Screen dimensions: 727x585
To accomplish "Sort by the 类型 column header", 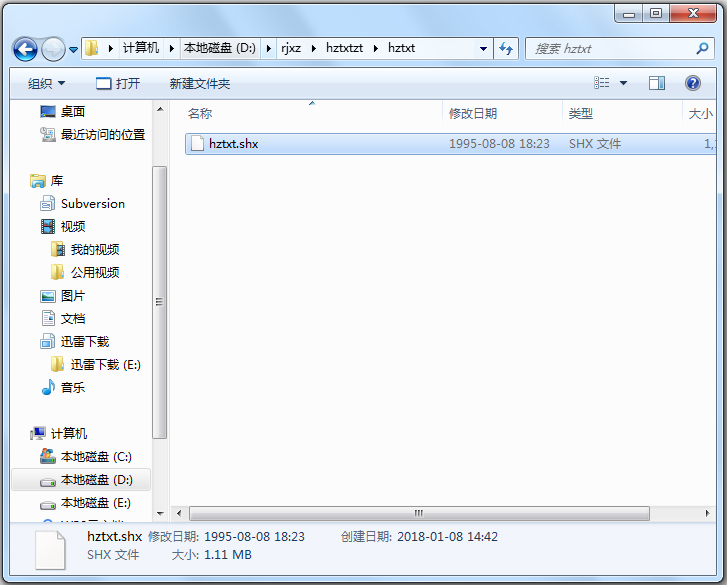I will click(580, 114).
